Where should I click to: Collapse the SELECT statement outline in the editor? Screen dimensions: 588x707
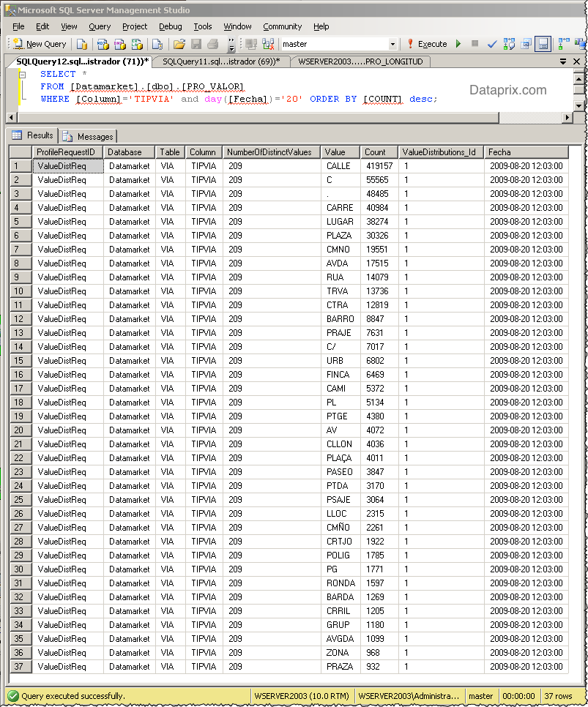pyautogui.click(x=22, y=74)
